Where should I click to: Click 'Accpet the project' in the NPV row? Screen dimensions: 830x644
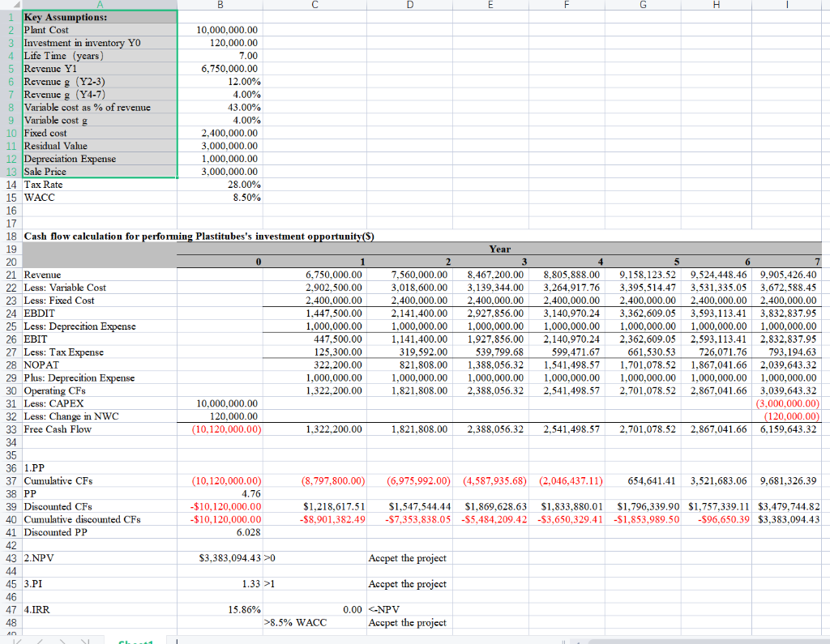[409, 558]
